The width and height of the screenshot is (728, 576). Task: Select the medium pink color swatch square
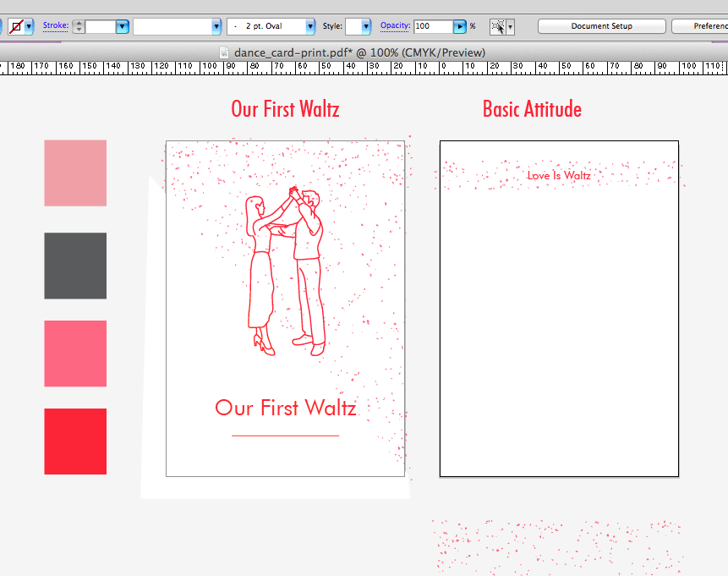(x=75, y=354)
